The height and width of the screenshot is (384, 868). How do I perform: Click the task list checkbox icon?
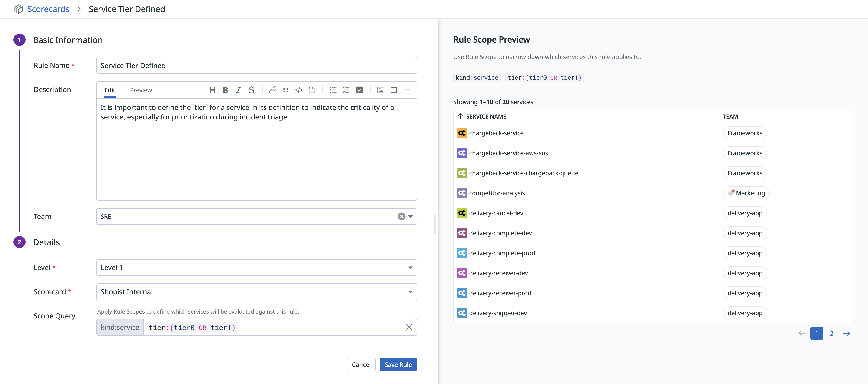click(359, 90)
